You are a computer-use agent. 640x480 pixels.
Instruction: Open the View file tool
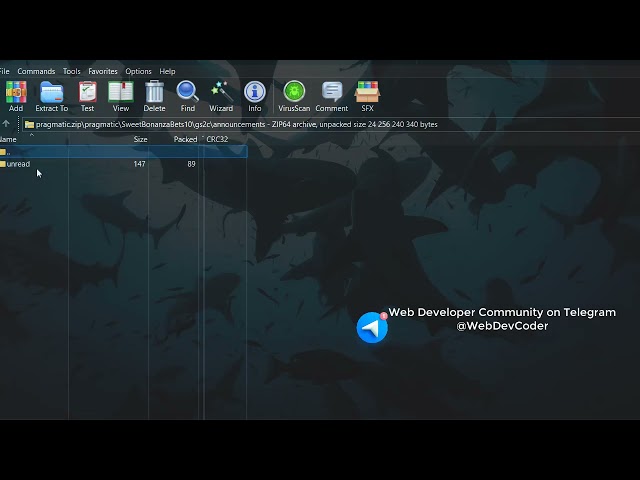click(x=120, y=96)
